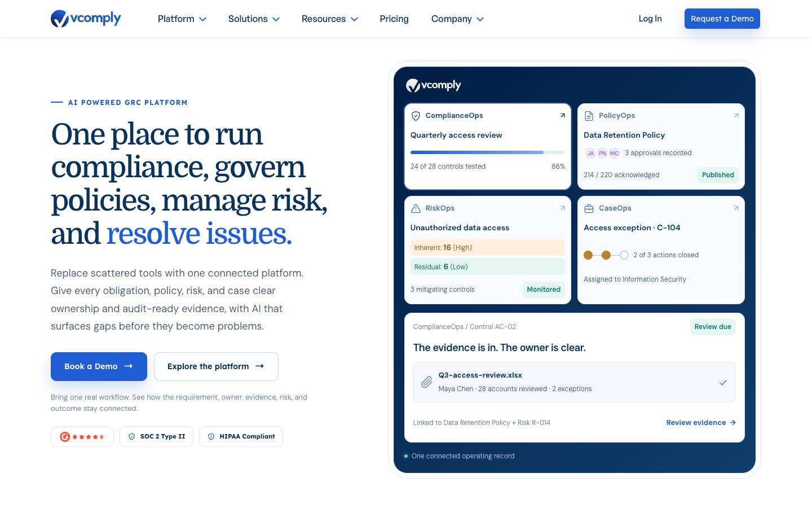Click the ComplianceOps / Control AC-02 breadcrumb
This screenshot has width=812, height=508.
[x=465, y=327]
